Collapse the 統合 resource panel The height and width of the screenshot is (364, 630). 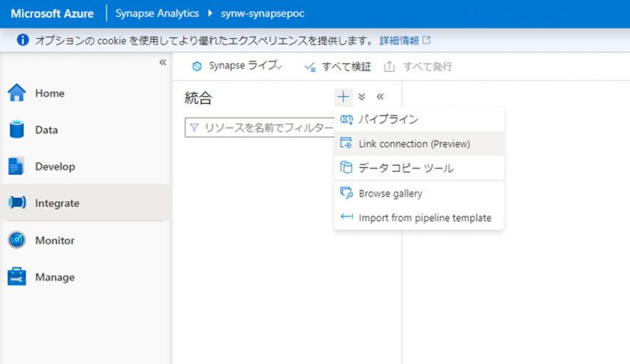[x=380, y=97]
